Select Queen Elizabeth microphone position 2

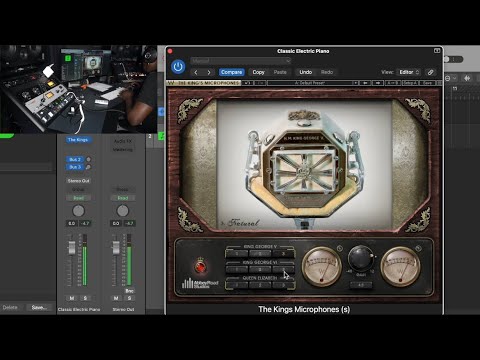click(x=260, y=285)
